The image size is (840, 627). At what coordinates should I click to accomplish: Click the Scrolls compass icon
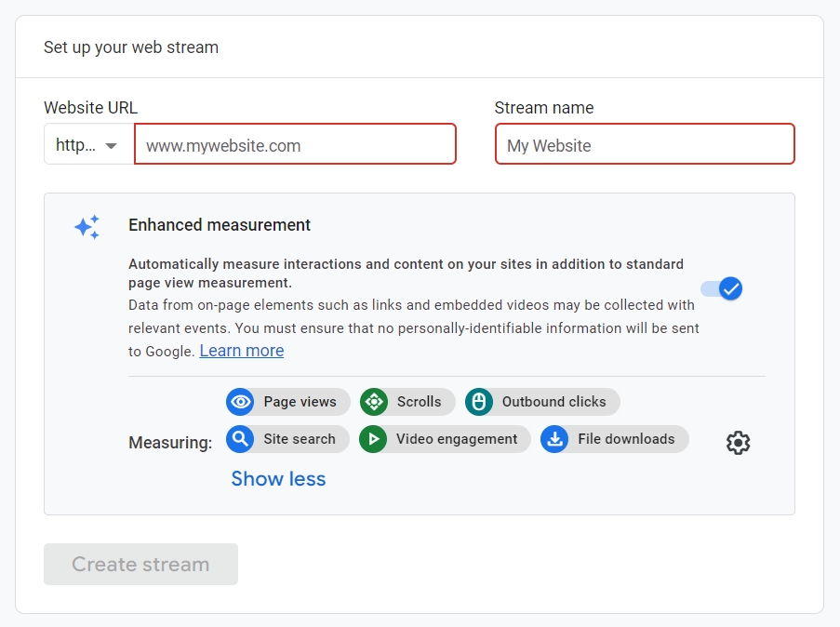(x=374, y=402)
